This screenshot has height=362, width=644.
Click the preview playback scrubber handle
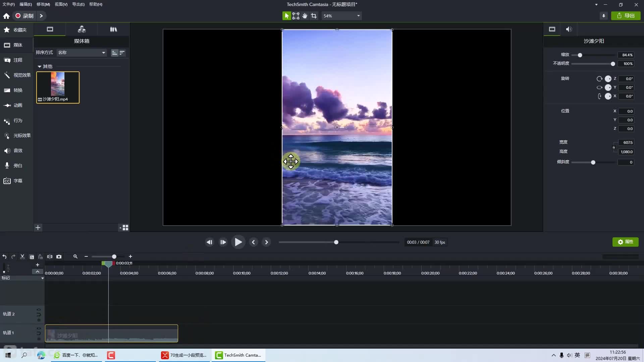pos(336,242)
